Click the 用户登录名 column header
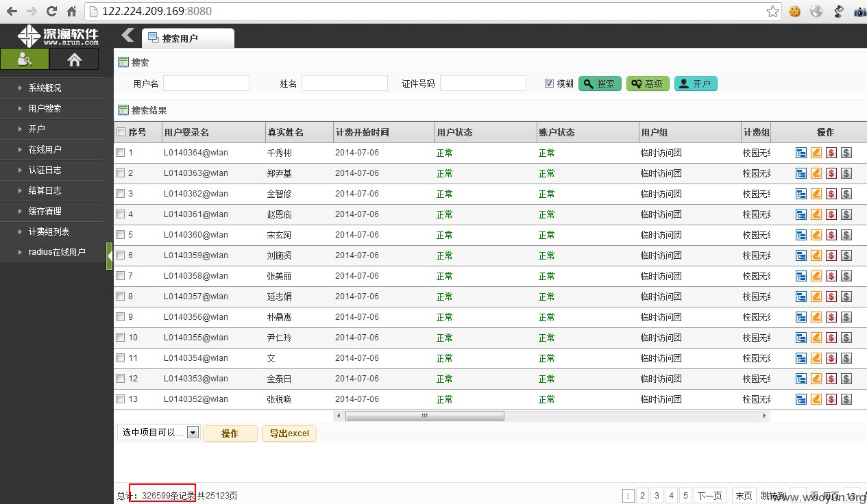Screen dimensions: 867x504 pos(213,132)
